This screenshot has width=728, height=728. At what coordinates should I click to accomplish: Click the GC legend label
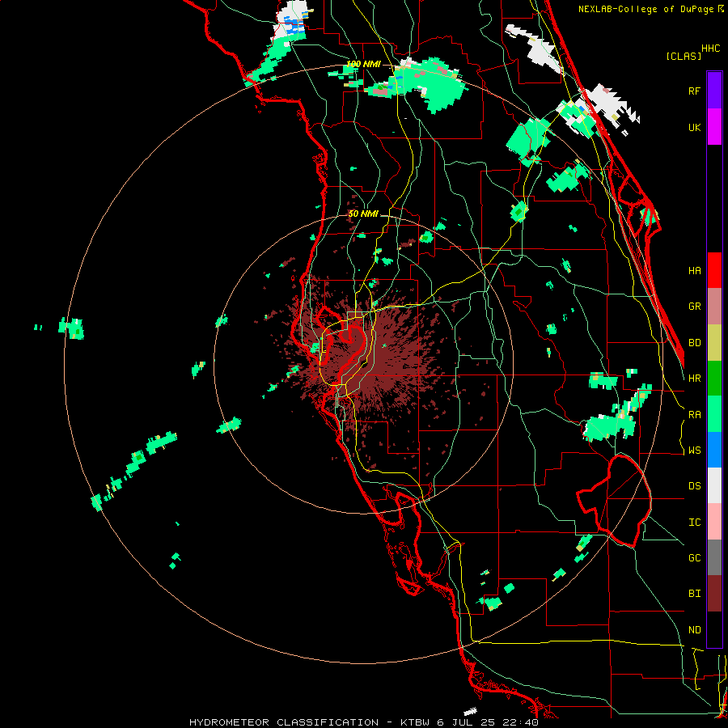[x=694, y=558]
